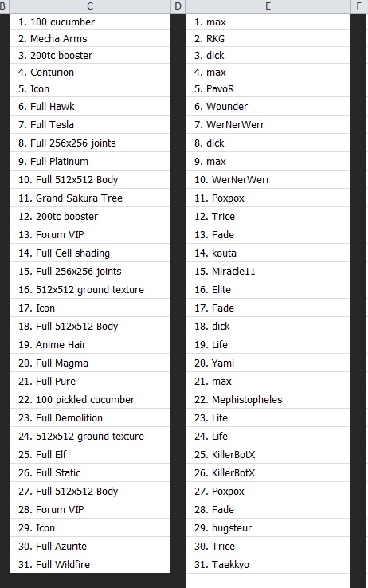Click cell '31. Taekkyo'
Image resolution: width=368 pixels, height=588 pixels.
pyautogui.click(x=268, y=564)
